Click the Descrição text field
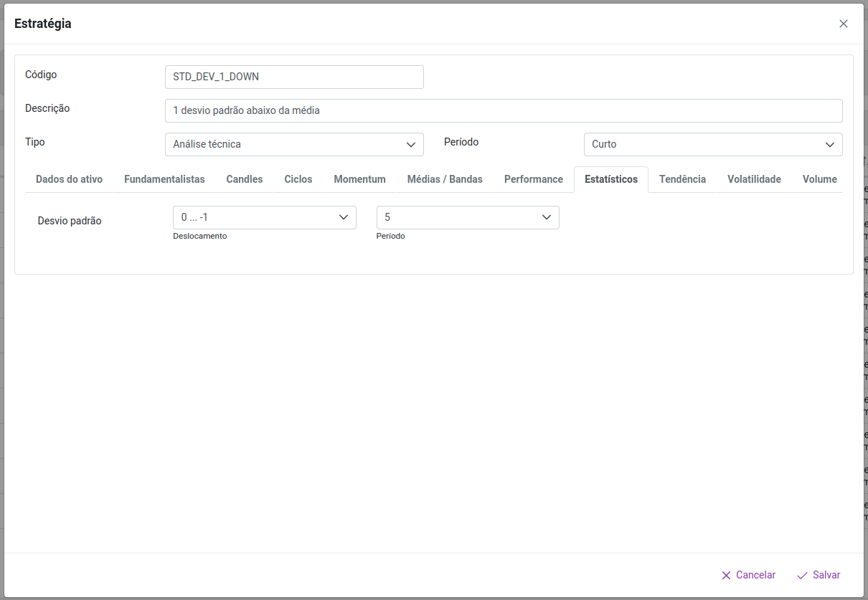This screenshot has height=600, width=868. [503, 110]
